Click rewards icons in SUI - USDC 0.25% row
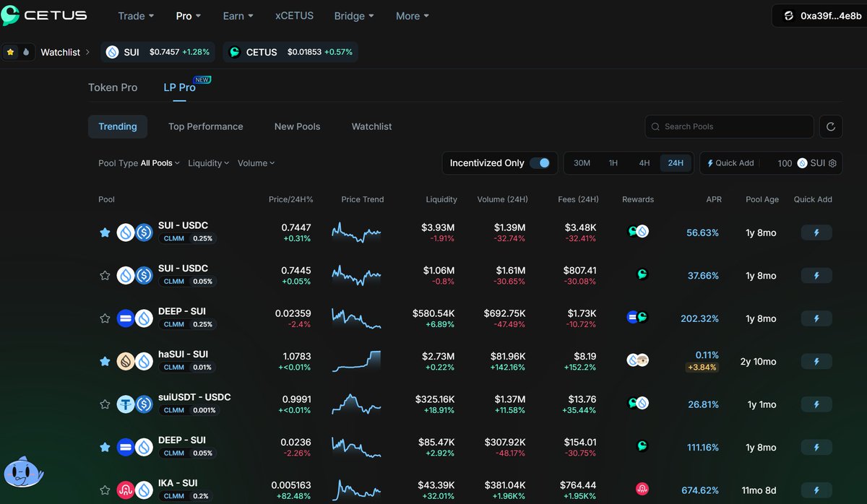867x504 pixels. click(x=638, y=231)
